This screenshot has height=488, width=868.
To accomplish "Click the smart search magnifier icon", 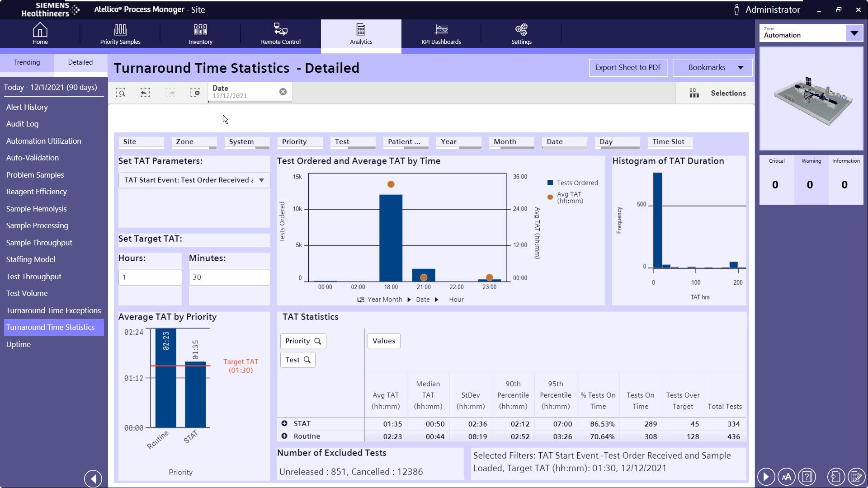I will [x=120, y=93].
